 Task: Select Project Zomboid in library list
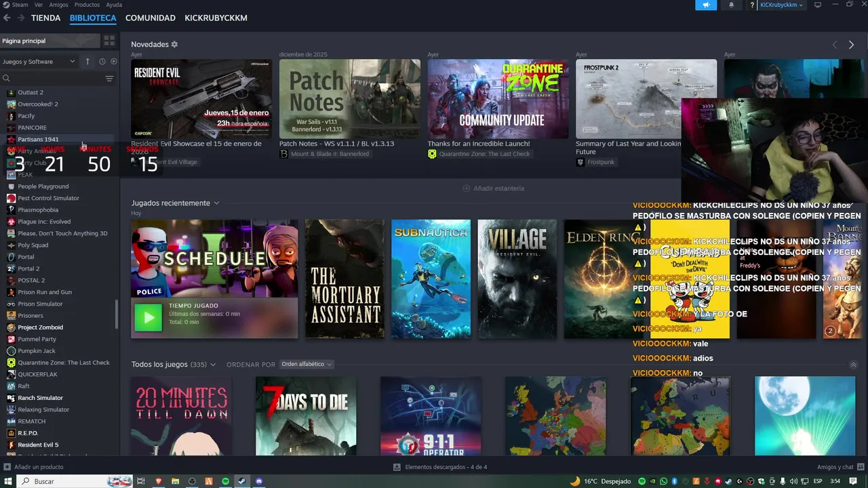point(40,327)
